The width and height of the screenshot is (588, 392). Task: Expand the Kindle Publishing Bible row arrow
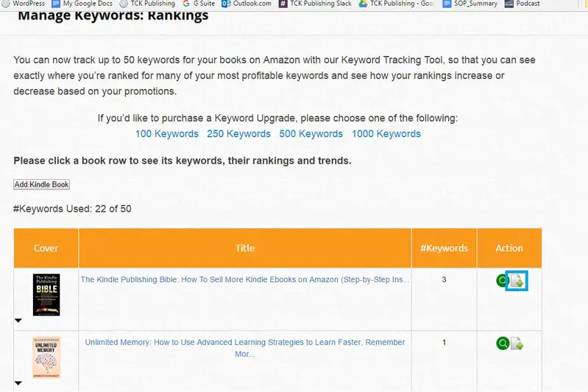tap(18, 321)
